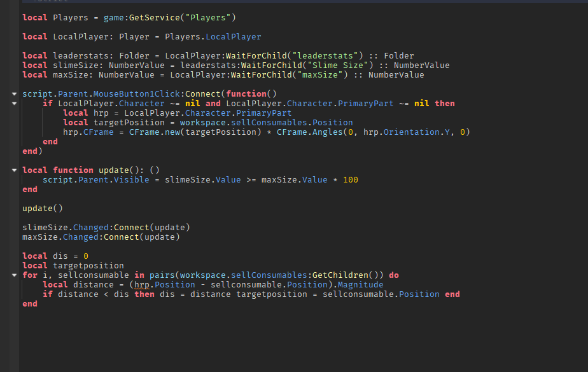
Task: Click PrimaryPart on the local hrp line
Action: click(263, 113)
